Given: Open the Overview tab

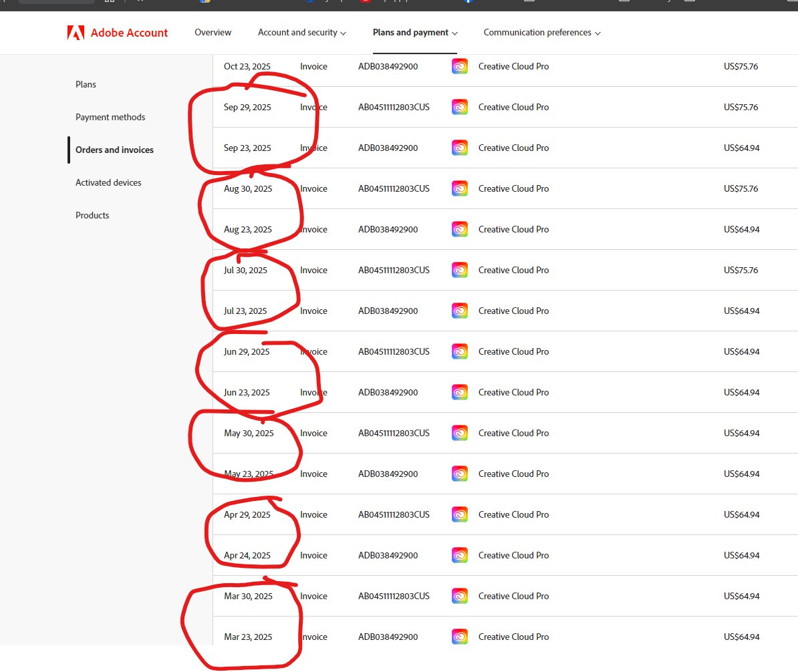Looking at the screenshot, I should pyautogui.click(x=213, y=33).
